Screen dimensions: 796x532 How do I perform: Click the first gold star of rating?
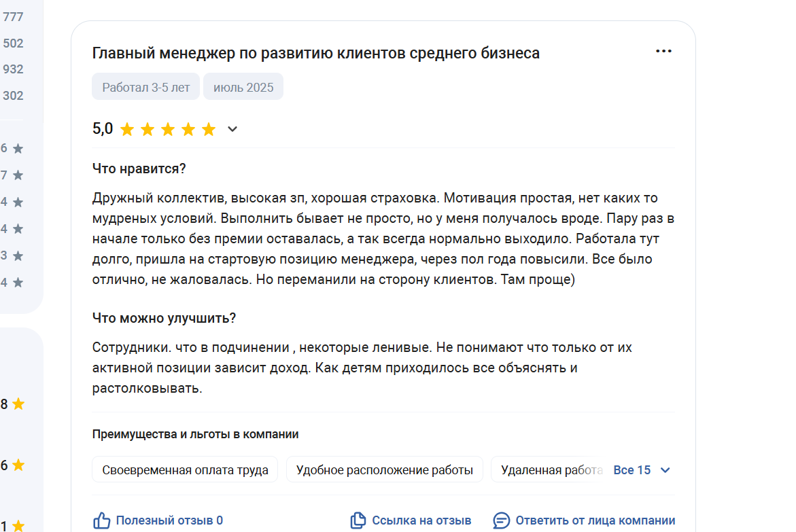click(127, 130)
